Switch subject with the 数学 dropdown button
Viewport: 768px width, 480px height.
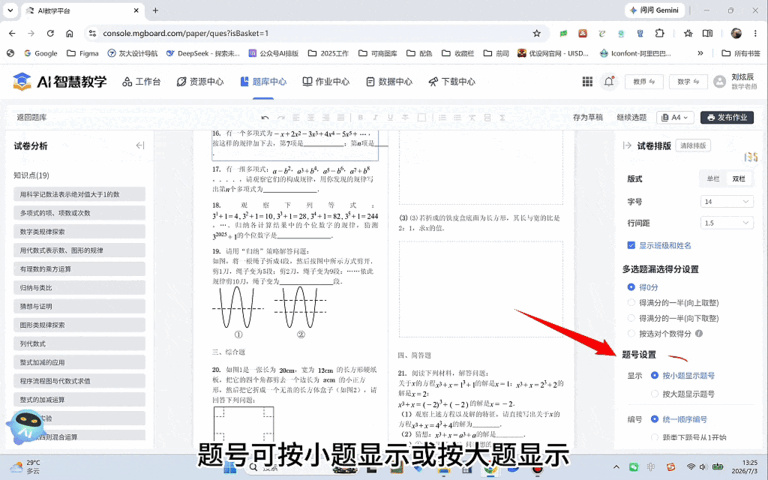pyautogui.click(x=688, y=82)
